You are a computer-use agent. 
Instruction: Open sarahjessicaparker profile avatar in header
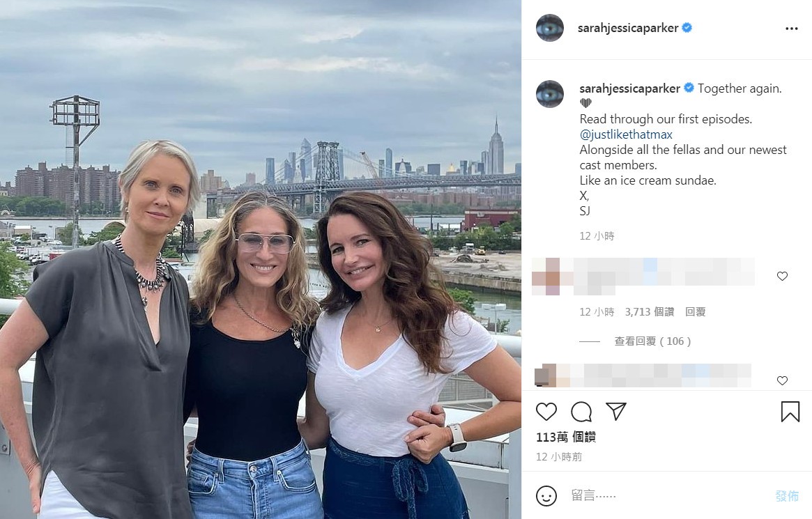[549, 28]
